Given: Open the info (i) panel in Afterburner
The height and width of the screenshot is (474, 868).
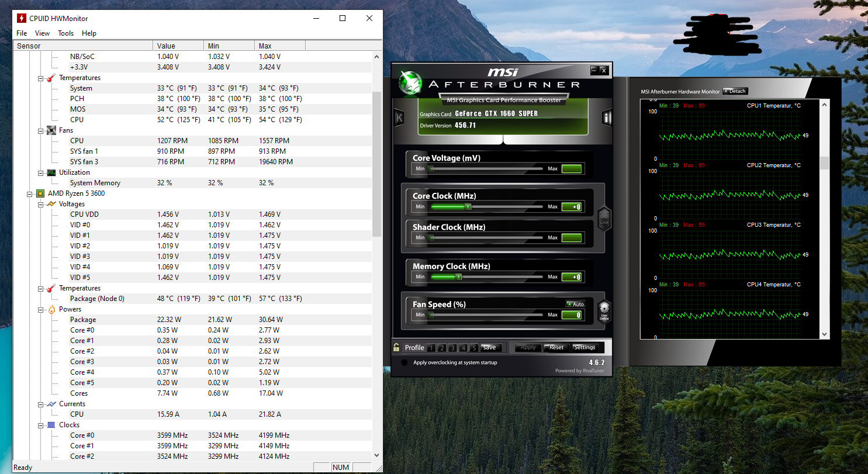Looking at the screenshot, I should pyautogui.click(x=607, y=117).
